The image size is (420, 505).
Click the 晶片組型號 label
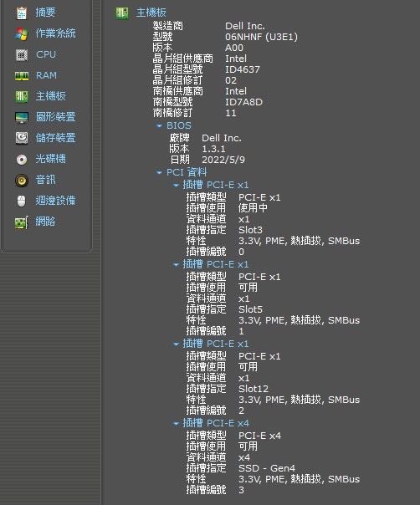[x=177, y=69]
